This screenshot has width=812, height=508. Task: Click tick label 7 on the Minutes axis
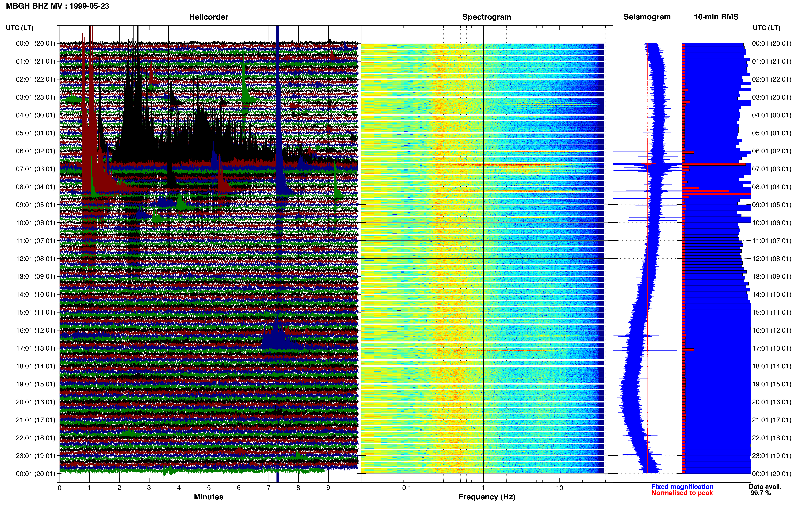[x=269, y=488]
